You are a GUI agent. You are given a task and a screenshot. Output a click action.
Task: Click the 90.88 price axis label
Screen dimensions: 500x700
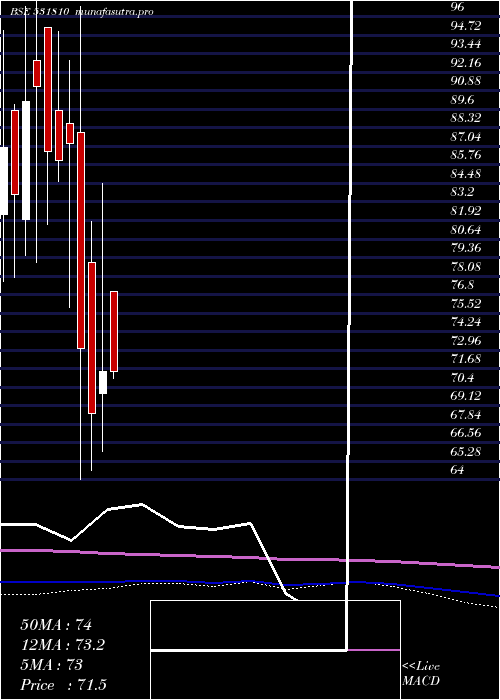466,81
